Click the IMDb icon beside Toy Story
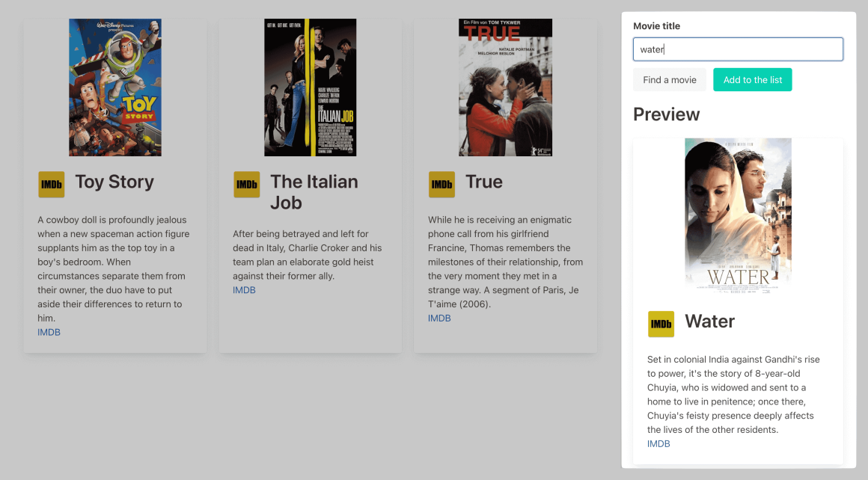 (x=52, y=184)
